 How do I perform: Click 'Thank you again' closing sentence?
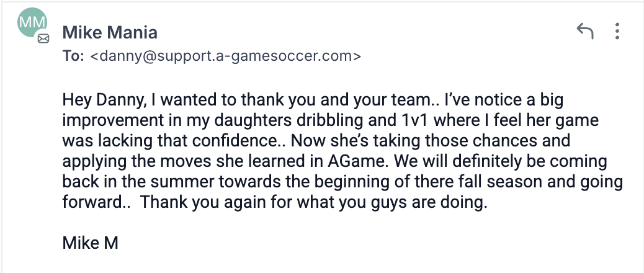point(314,202)
